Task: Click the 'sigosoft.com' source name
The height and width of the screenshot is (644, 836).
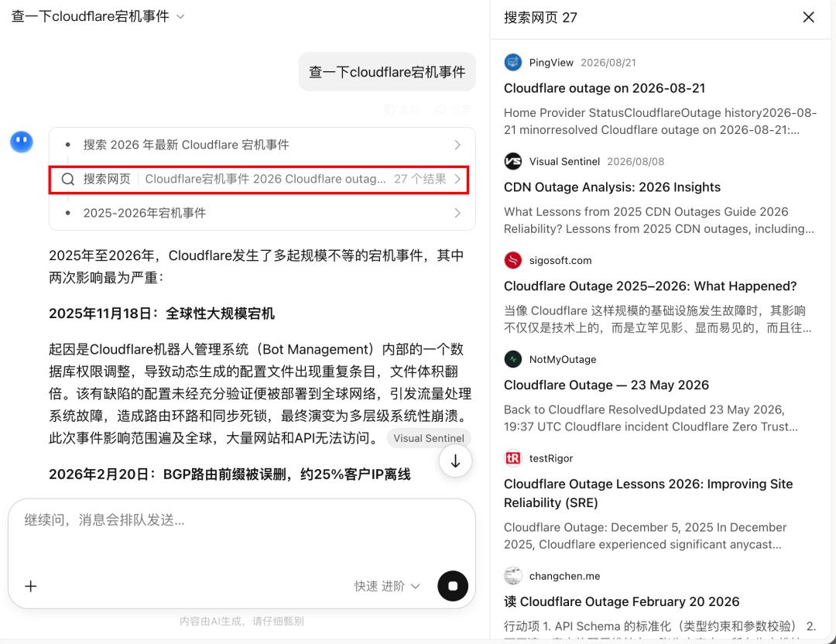Action: point(560,260)
